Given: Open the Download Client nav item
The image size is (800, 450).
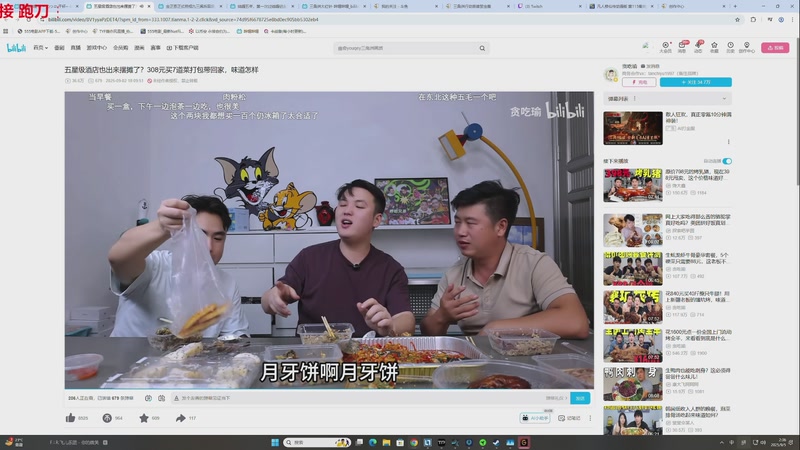Looking at the screenshot, I should 183,48.
